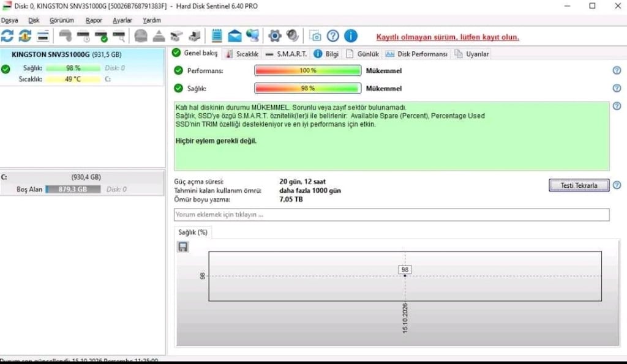Open the Yardım menu

pos(152,20)
